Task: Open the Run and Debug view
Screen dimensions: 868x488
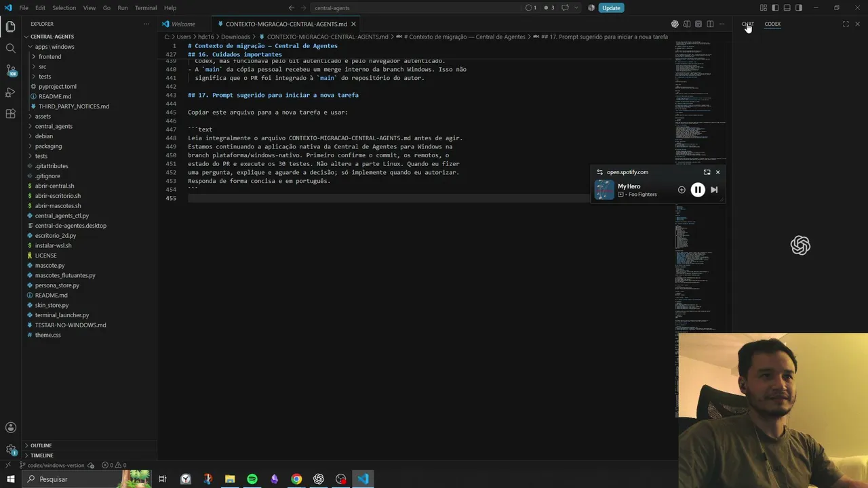Action: 10,91
